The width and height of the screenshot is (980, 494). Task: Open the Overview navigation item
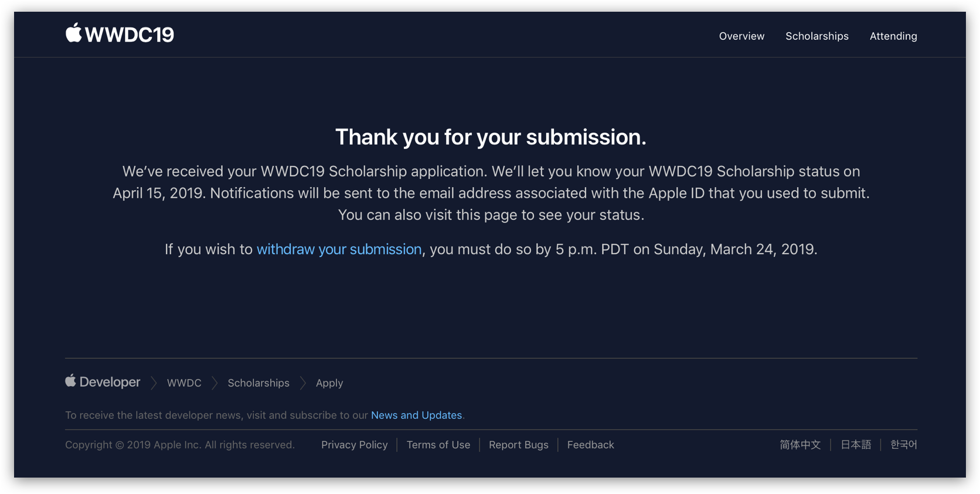741,36
